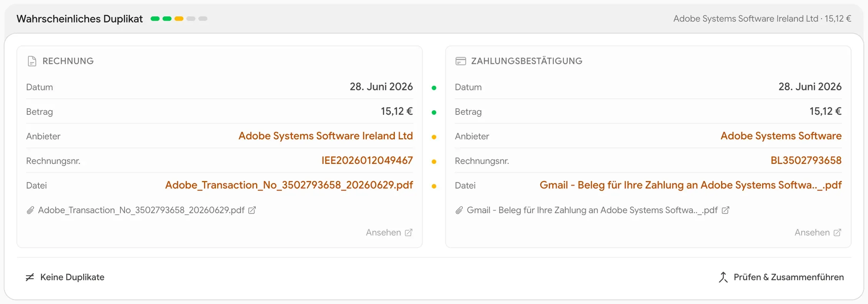Click the paperclip icon next to Adobe_Transaction file
868x304 pixels.
coord(30,210)
